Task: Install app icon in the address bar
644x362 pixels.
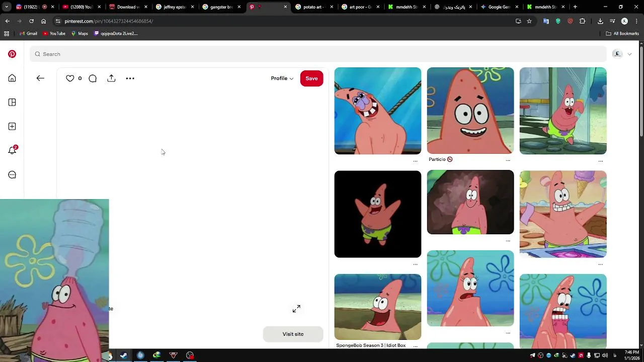Action: click(518, 21)
